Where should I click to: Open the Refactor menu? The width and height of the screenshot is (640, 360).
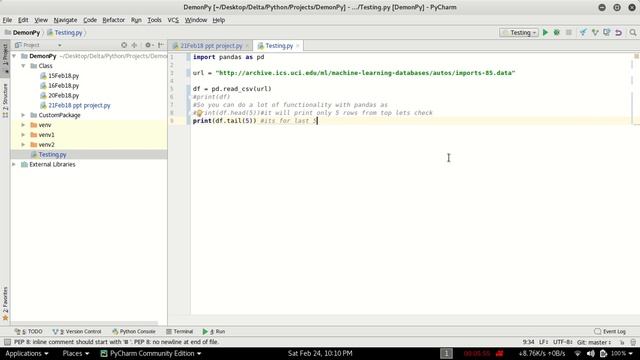pyautogui.click(x=113, y=20)
